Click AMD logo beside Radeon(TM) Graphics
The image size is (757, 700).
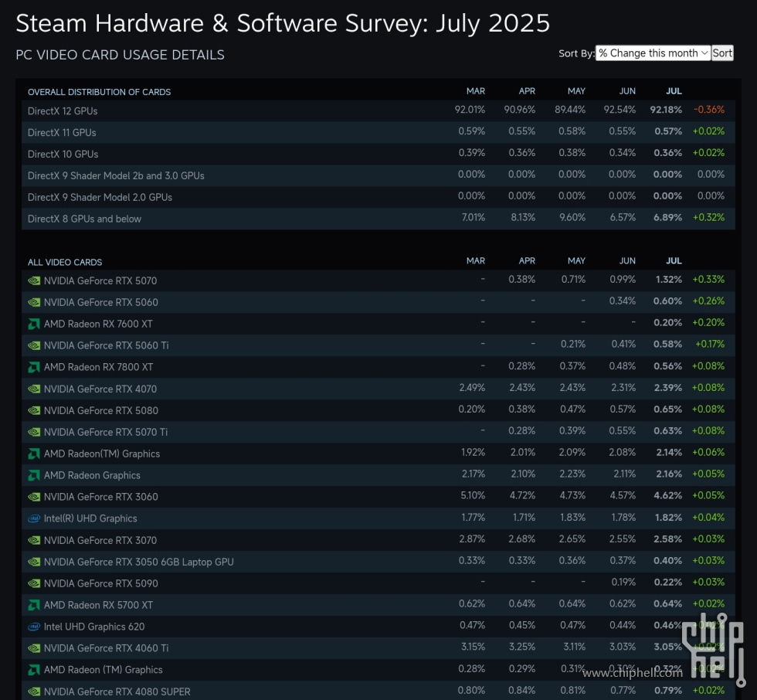click(x=34, y=454)
